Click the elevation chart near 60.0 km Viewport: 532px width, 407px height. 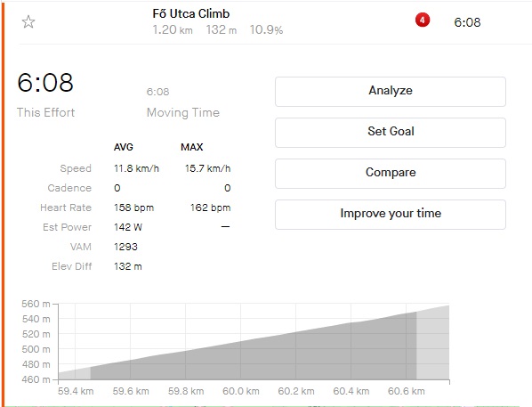(241, 360)
